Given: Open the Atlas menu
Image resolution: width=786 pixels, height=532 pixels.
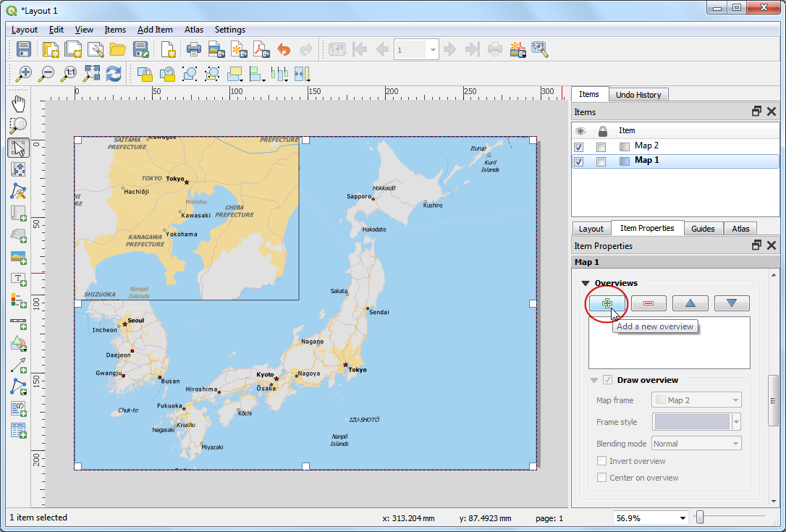Looking at the screenshot, I should [193, 30].
